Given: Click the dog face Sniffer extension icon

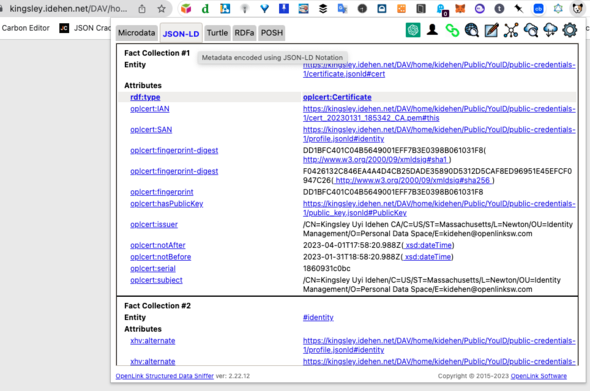Looking at the screenshot, I should point(577,9).
